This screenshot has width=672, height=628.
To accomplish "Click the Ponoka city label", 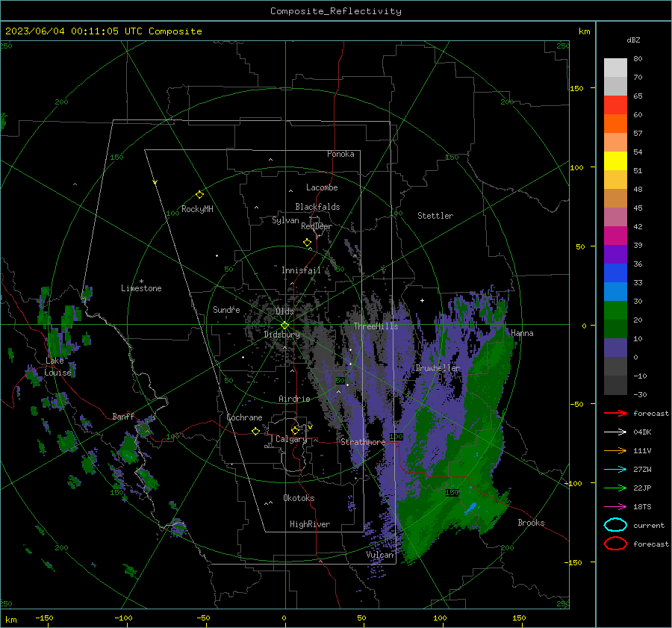I will click(x=340, y=154).
